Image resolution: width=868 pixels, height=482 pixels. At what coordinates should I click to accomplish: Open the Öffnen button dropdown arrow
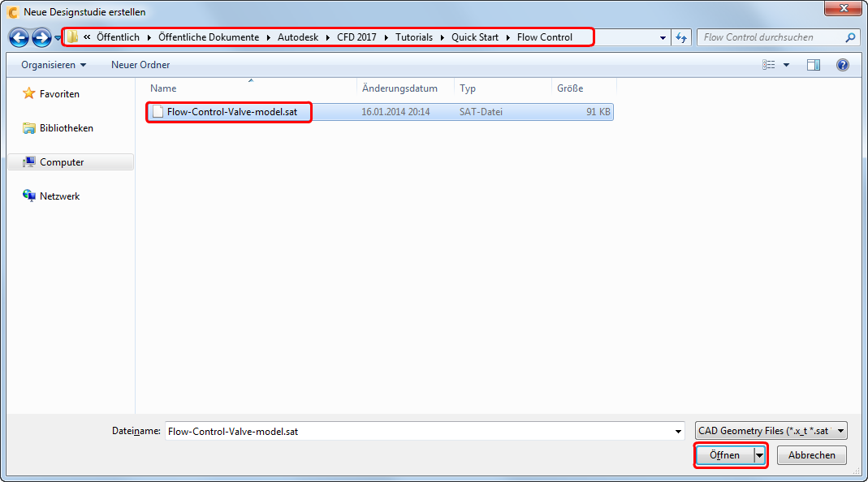[x=759, y=455]
